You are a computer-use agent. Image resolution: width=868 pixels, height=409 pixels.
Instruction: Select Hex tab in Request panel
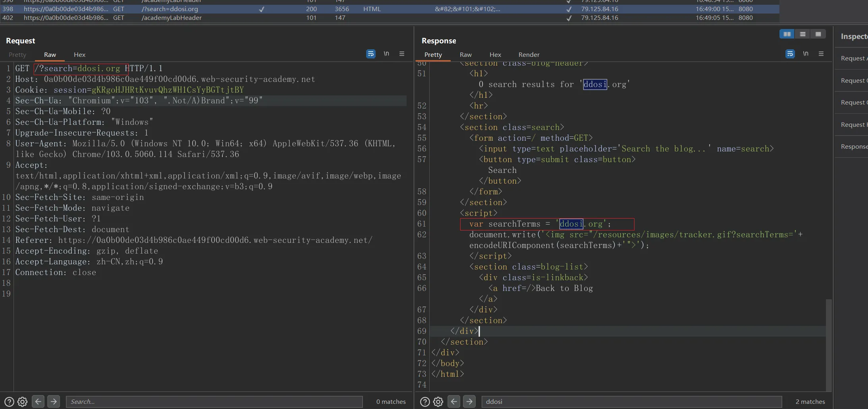[79, 54]
